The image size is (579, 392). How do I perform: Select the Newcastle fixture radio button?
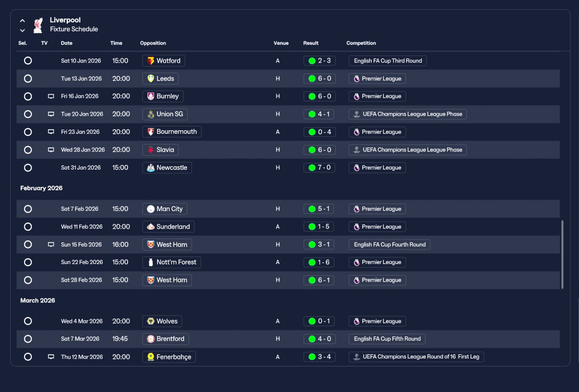[28, 168]
